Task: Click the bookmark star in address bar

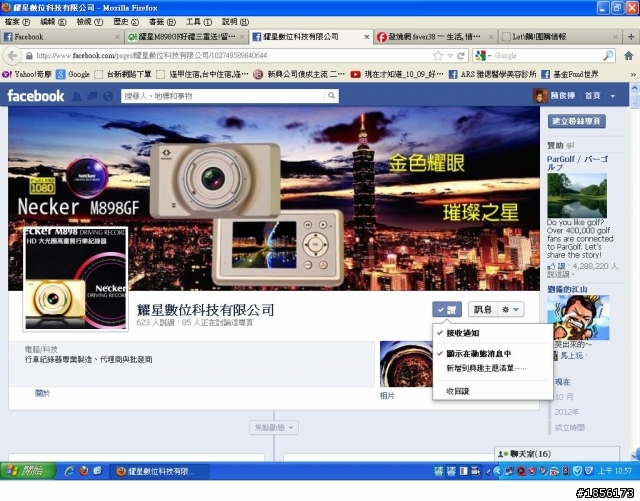Action: click(x=438, y=56)
